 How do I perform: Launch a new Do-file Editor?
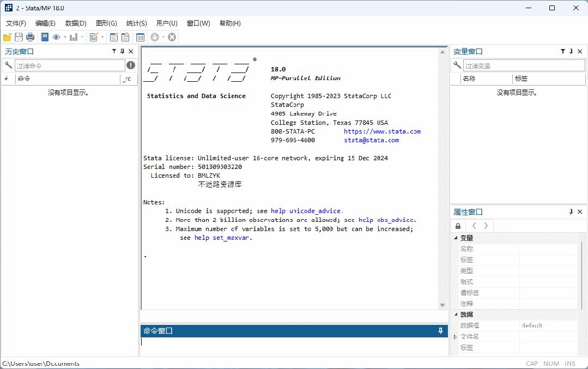(94, 37)
